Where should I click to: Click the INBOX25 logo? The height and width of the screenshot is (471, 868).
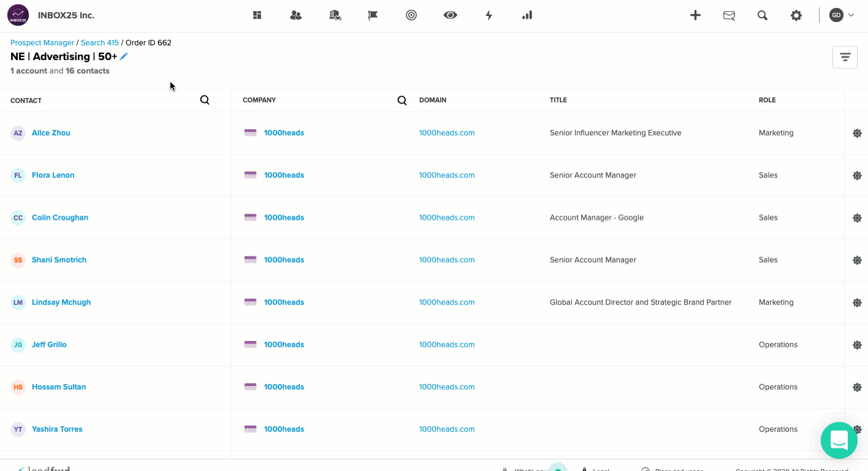point(18,15)
